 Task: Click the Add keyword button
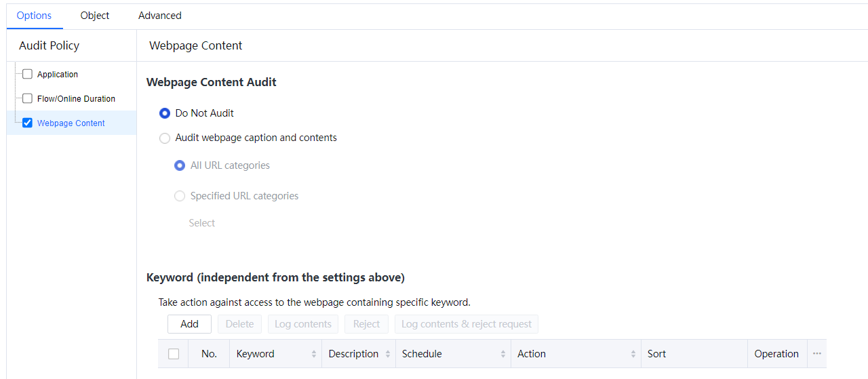(189, 324)
